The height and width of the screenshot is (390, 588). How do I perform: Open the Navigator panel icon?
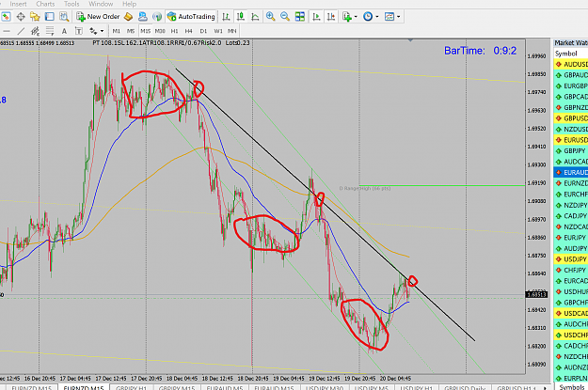click(35, 17)
